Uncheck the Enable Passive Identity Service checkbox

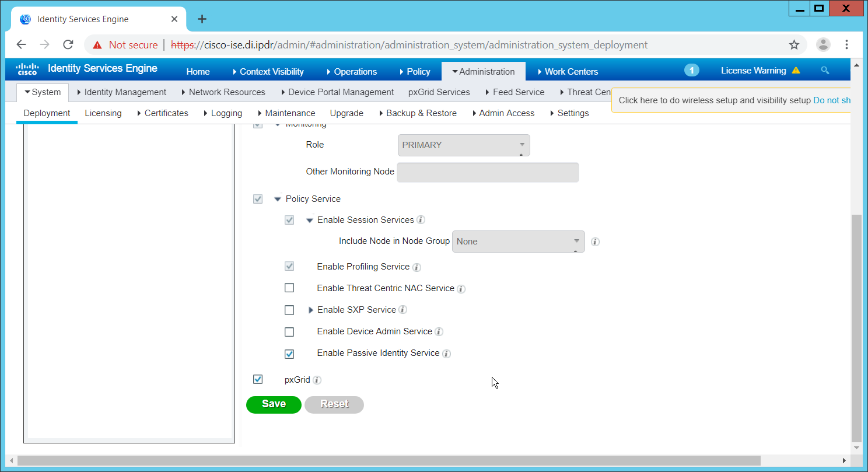(289, 354)
